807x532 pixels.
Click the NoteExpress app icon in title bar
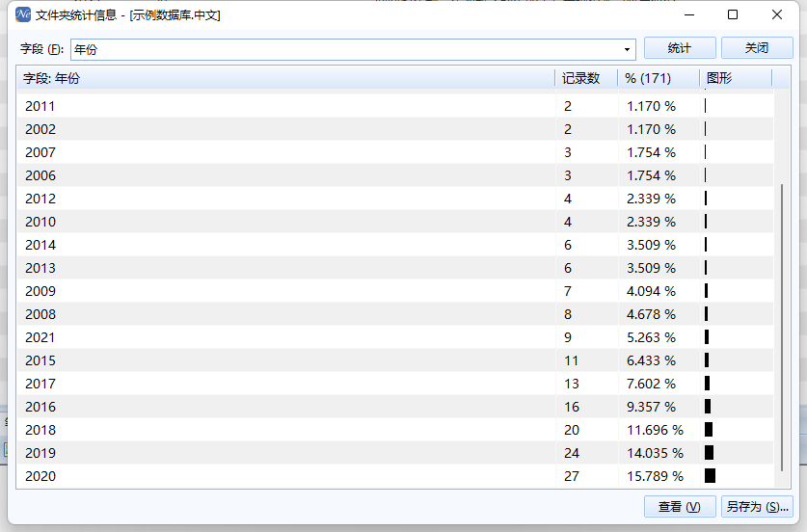click(x=23, y=14)
